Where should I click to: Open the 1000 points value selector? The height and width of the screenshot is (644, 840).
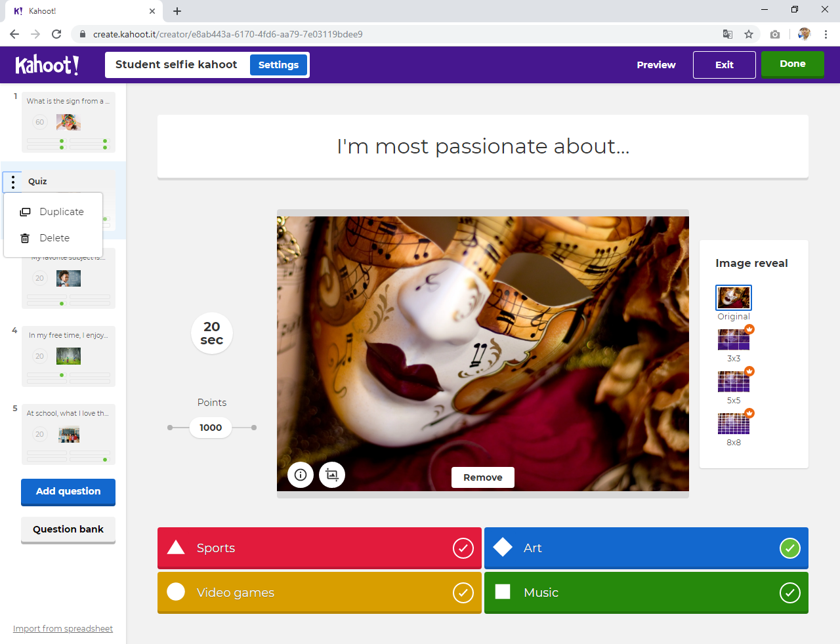211,428
